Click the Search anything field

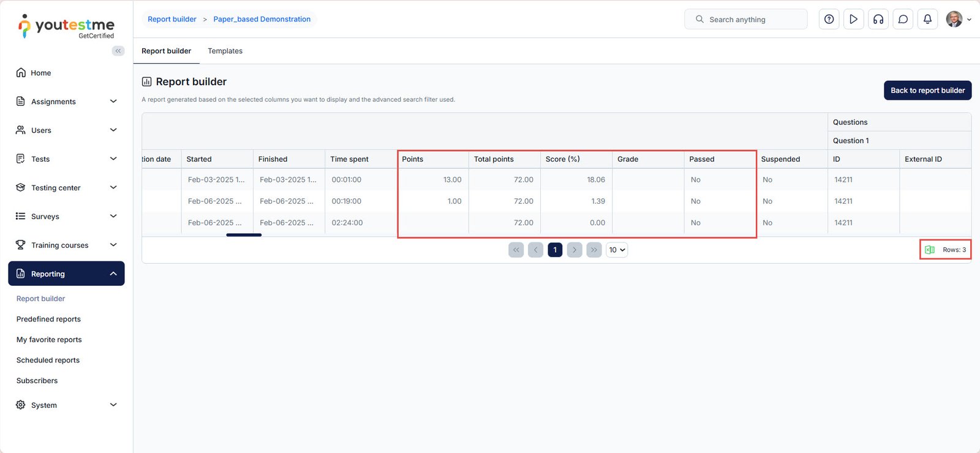(745, 20)
